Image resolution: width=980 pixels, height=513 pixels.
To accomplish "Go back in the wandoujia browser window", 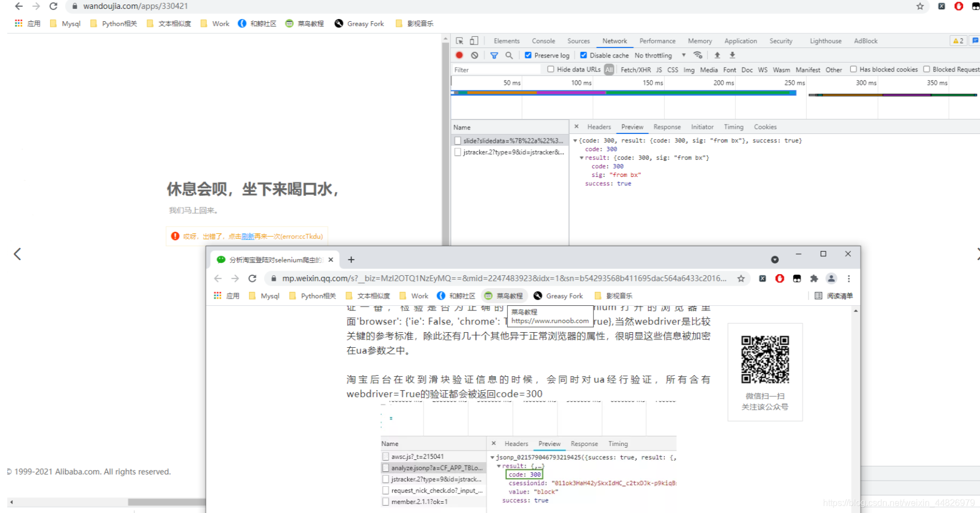I will (19, 6).
